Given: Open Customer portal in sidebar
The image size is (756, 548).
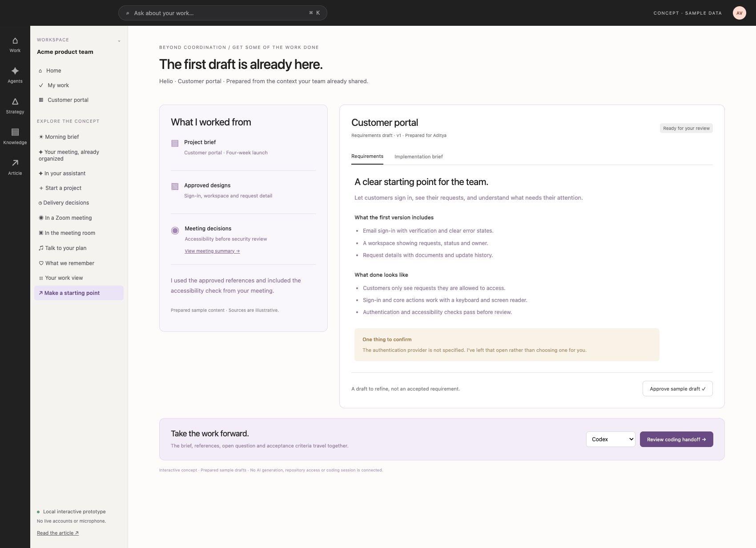Looking at the screenshot, I should (79, 100).
